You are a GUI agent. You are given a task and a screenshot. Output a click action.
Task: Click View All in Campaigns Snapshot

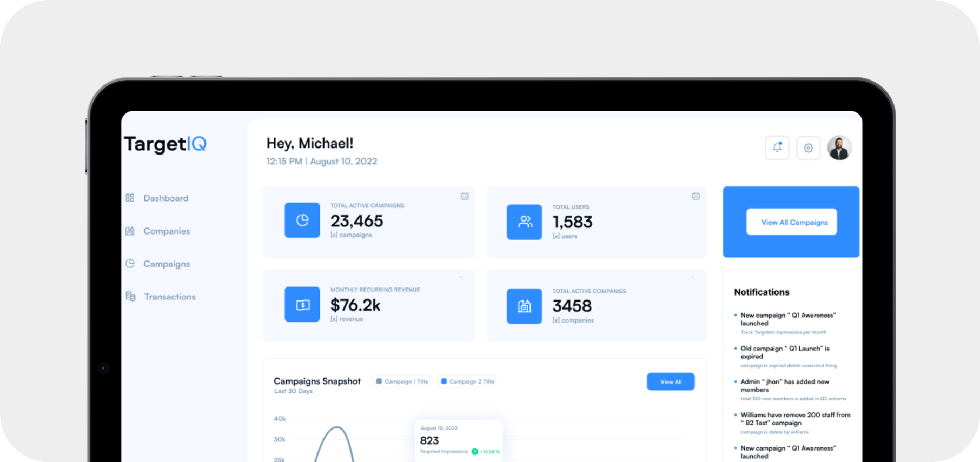point(671,381)
